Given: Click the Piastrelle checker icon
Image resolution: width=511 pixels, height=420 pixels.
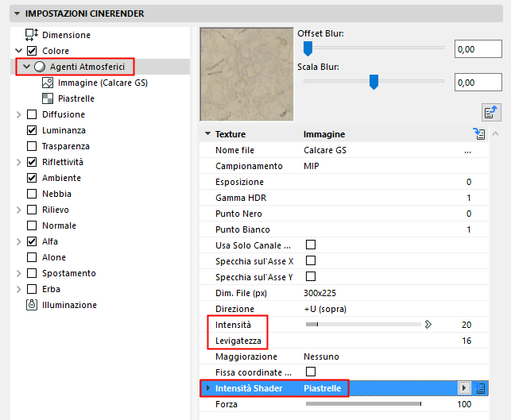Looking at the screenshot, I should pyautogui.click(x=48, y=98).
